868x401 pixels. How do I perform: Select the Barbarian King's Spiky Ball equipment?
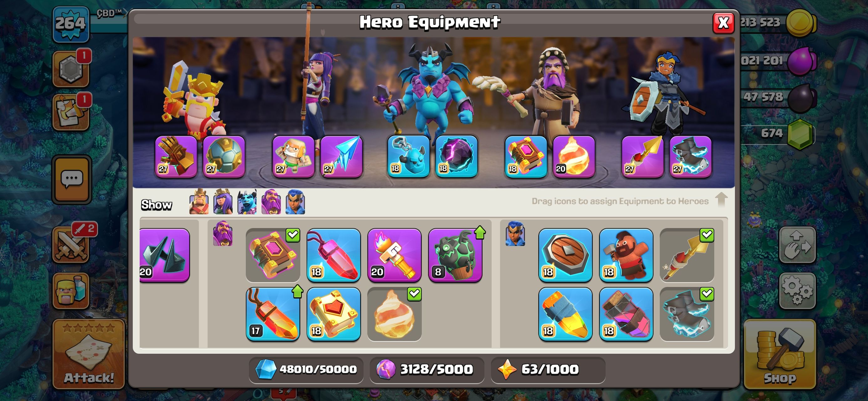point(224,157)
